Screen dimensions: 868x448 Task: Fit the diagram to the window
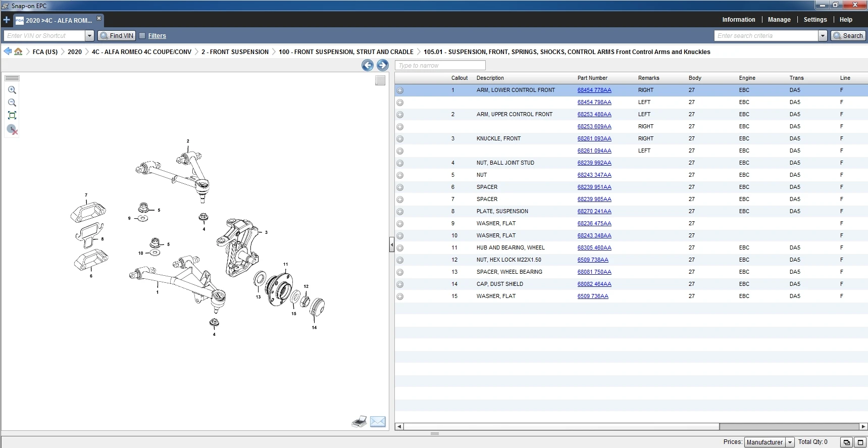click(x=12, y=115)
